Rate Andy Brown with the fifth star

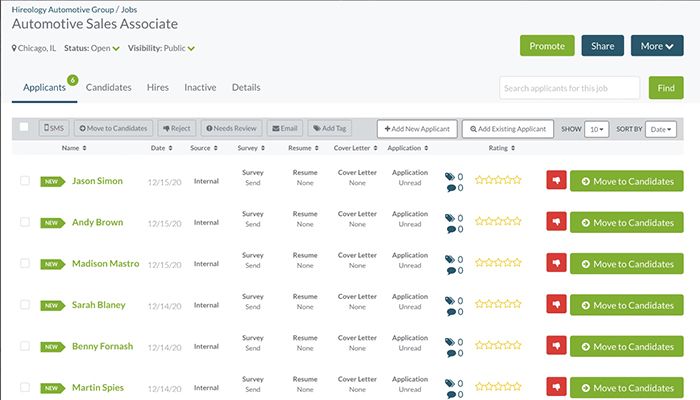pos(517,222)
